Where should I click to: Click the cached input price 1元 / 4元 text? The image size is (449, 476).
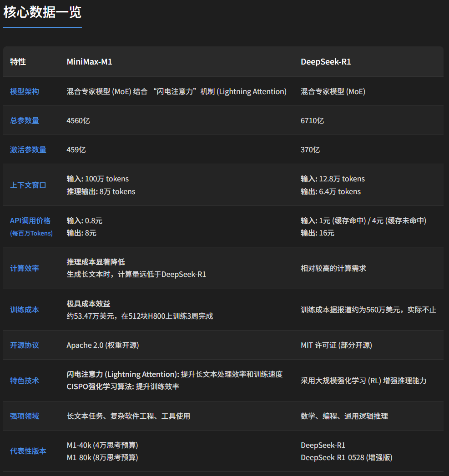pyautogui.click(x=363, y=220)
